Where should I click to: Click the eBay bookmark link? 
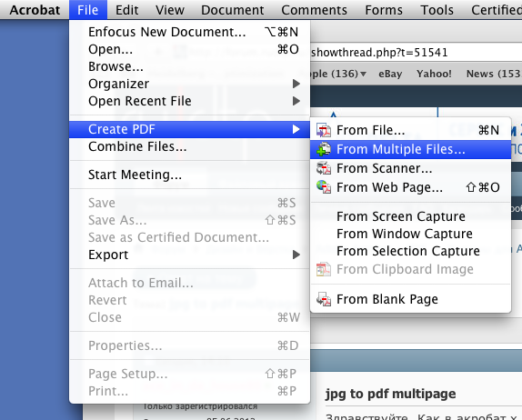pyautogui.click(x=390, y=74)
